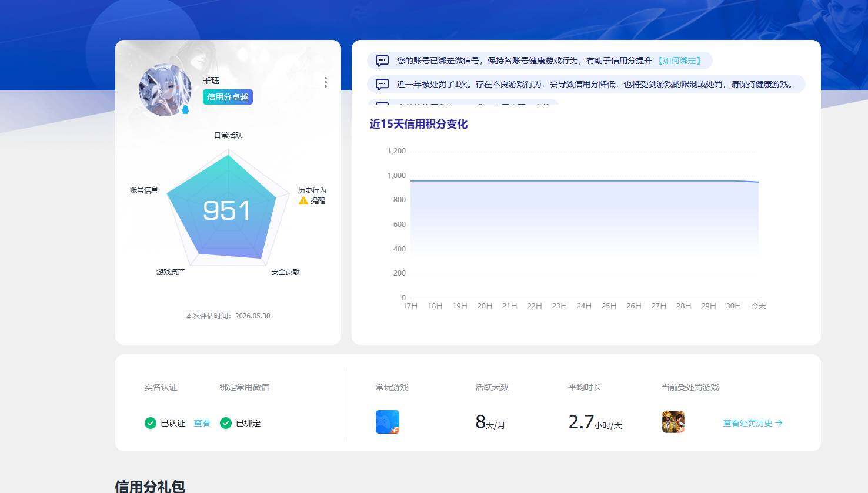The width and height of the screenshot is (868, 493).
Task: Click 本次评估时间：2026.05.30 text
Action: click(x=228, y=316)
